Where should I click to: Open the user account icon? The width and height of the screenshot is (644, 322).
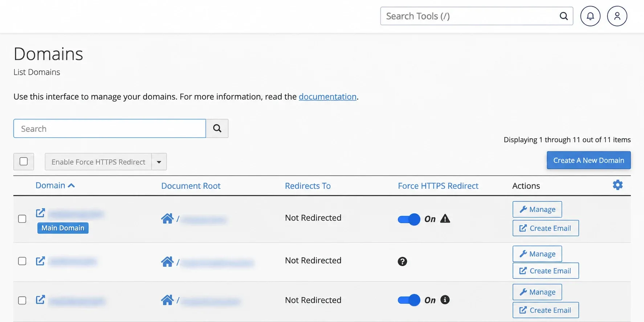(x=617, y=16)
